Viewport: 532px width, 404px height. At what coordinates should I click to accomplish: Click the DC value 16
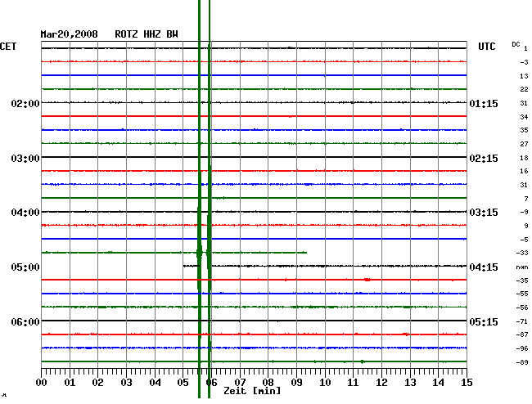pyautogui.click(x=524, y=171)
